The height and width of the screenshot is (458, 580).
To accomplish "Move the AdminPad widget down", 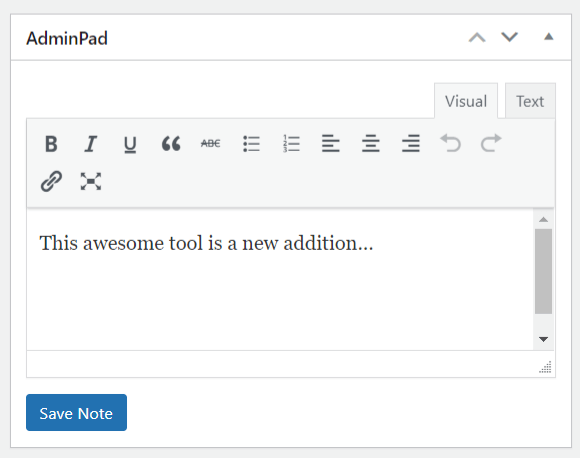I will click(509, 37).
